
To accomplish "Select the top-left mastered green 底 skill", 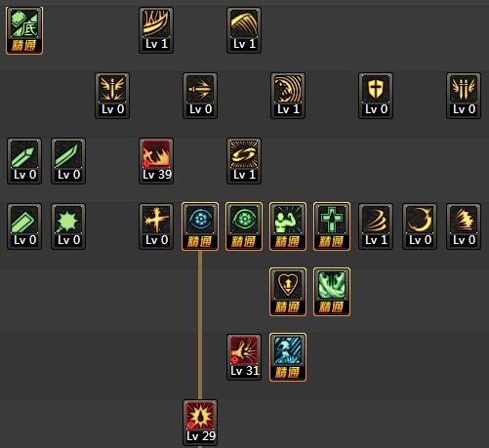I will click(x=24, y=30).
